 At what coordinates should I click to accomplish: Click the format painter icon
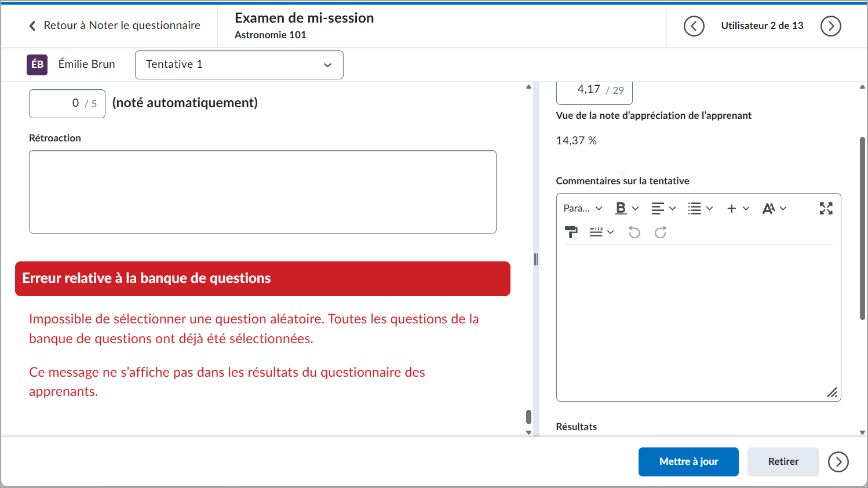point(571,232)
